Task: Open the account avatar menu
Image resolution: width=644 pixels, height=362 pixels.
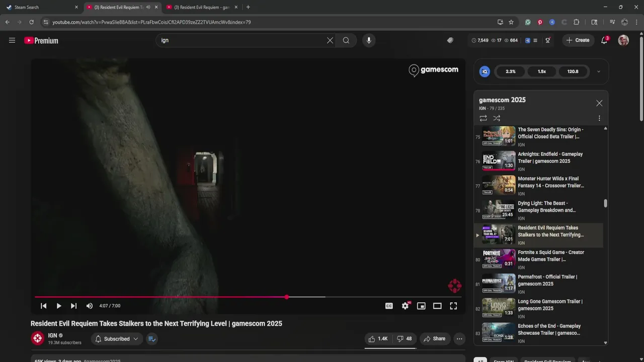Action: (x=623, y=40)
